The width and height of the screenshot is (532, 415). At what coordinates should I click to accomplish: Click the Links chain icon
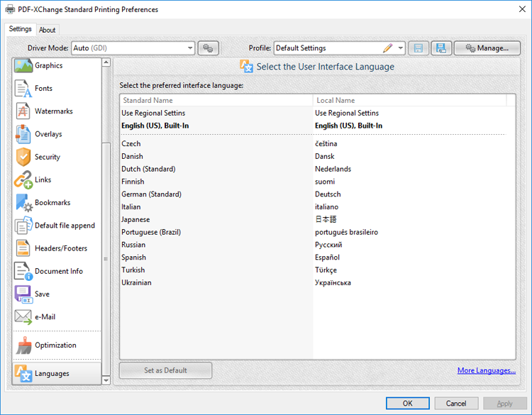click(x=23, y=180)
